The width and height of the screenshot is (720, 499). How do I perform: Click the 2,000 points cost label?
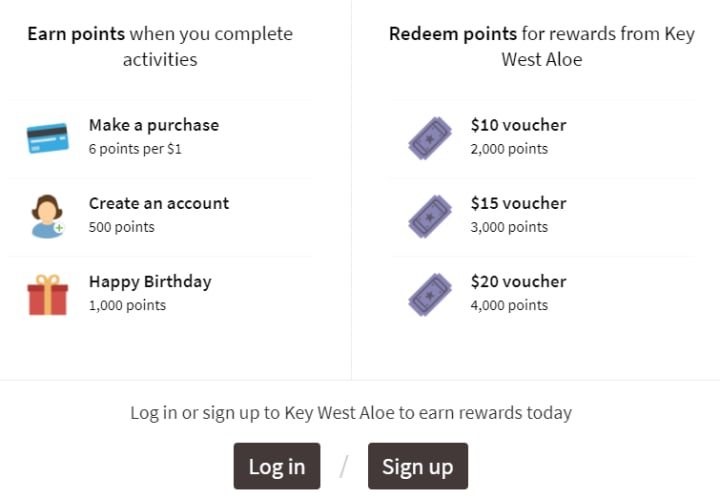pos(509,149)
